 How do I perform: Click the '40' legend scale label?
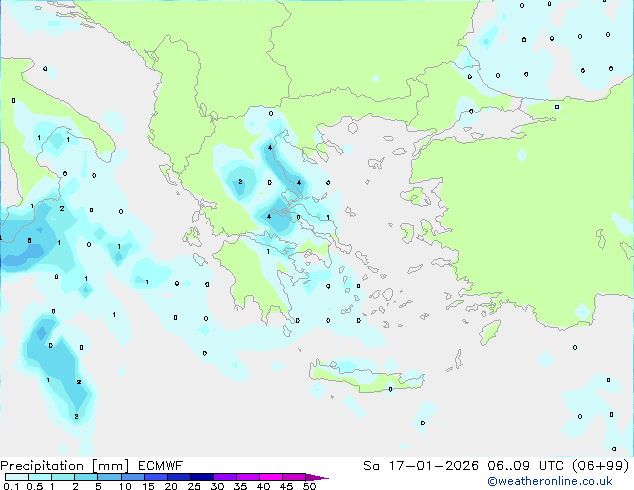pyautogui.click(x=263, y=486)
